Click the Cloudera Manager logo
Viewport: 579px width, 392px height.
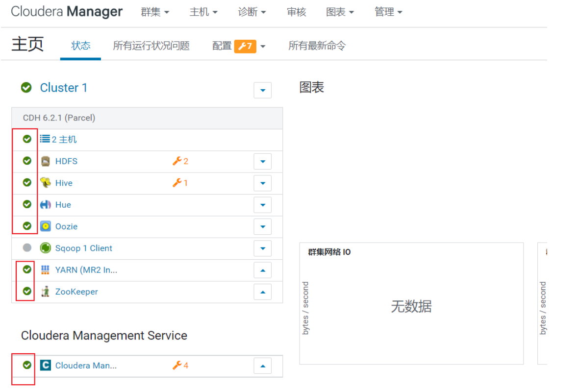point(67,12)
